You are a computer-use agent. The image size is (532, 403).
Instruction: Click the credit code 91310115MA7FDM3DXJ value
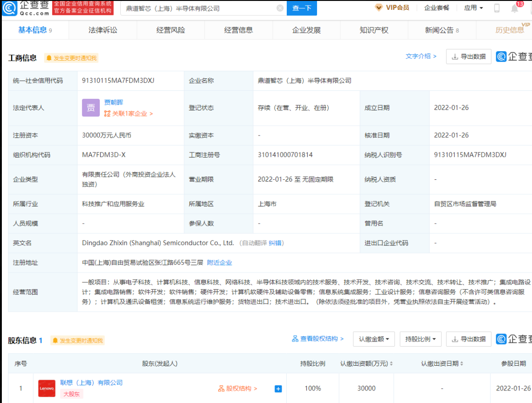click(118, 81)
